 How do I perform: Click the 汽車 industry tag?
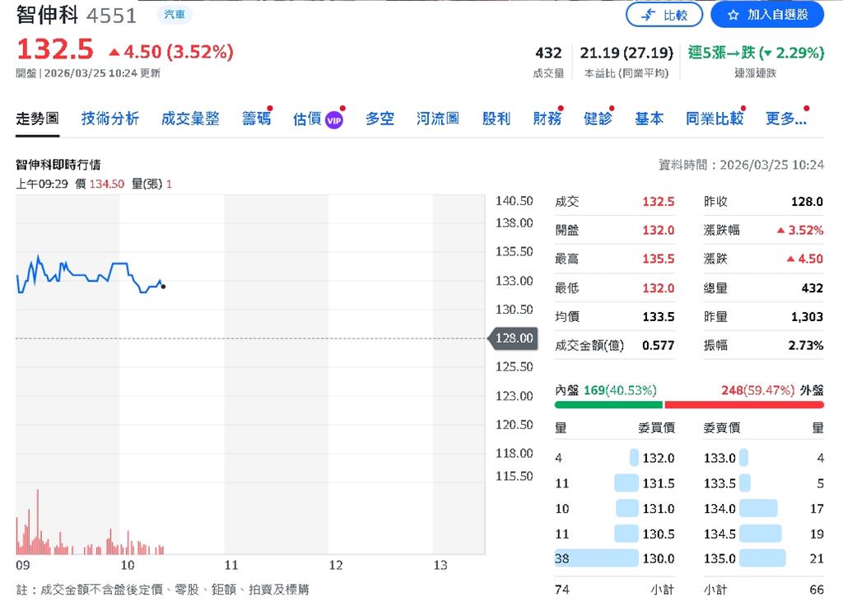(x=174, y=15)
